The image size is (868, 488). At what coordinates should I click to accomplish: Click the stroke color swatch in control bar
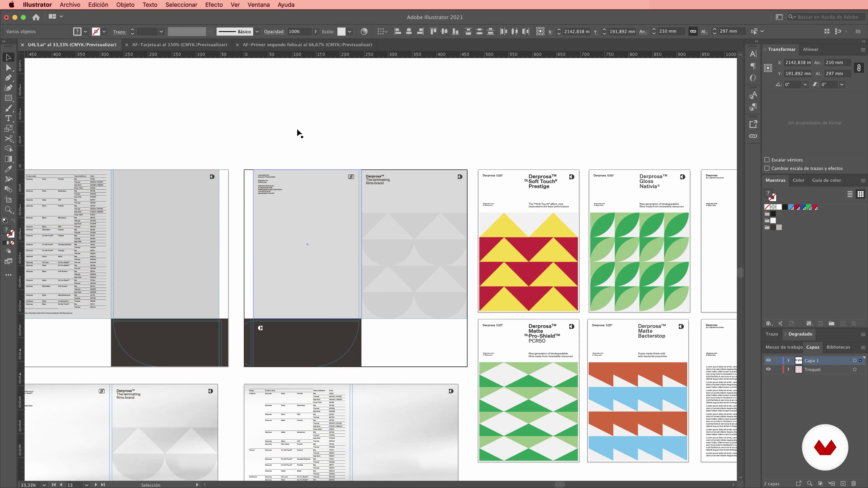tap(96, 31)
